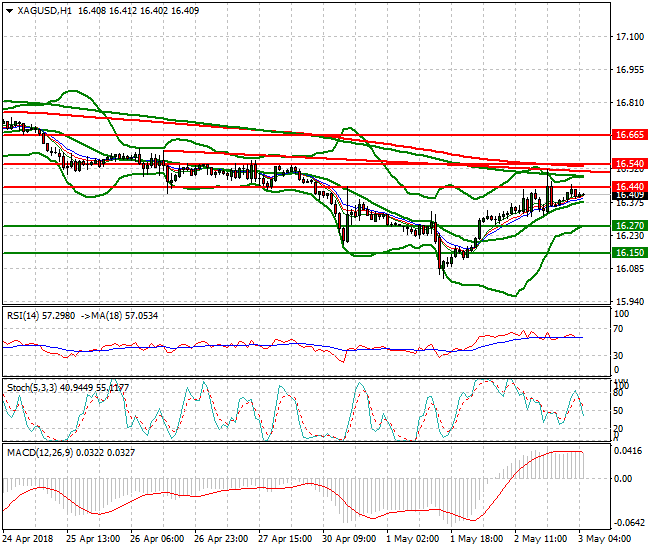Viewport: 650px width, 550px height.
Task: Select the 16.440 red level price label
Action: pos(630,187)
